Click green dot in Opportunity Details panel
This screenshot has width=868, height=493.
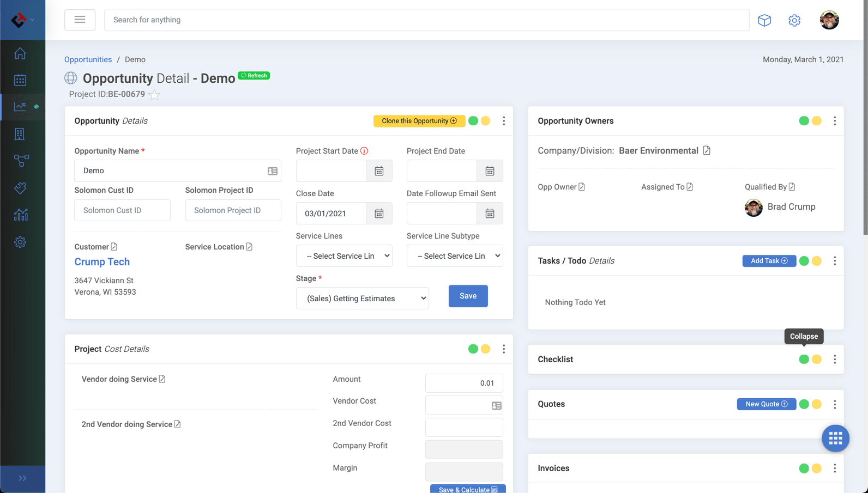tap(473, 121)
